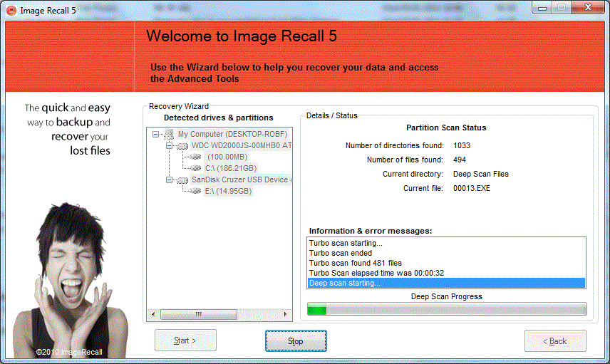
Task: Click the Start > button
Action: tap(185, 340)
